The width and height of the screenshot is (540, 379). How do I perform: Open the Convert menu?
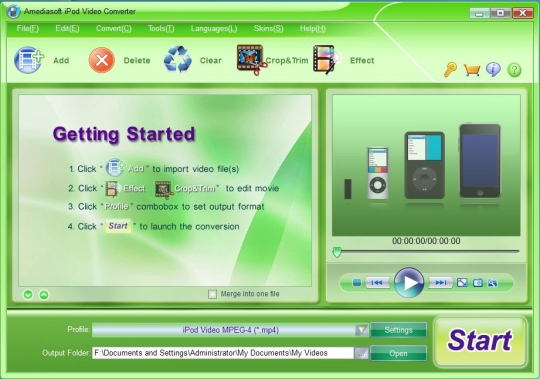(114, 29)
